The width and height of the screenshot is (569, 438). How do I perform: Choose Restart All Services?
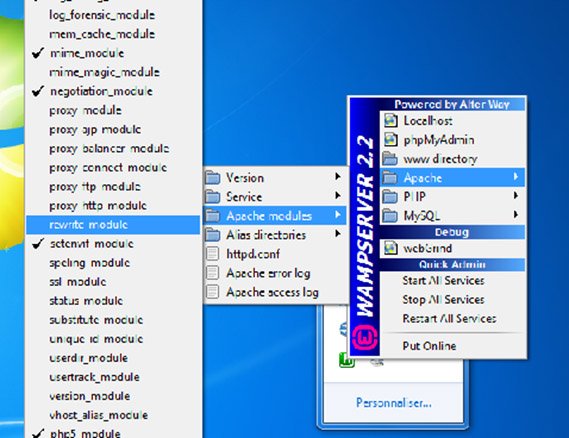(x=449, y=319)
